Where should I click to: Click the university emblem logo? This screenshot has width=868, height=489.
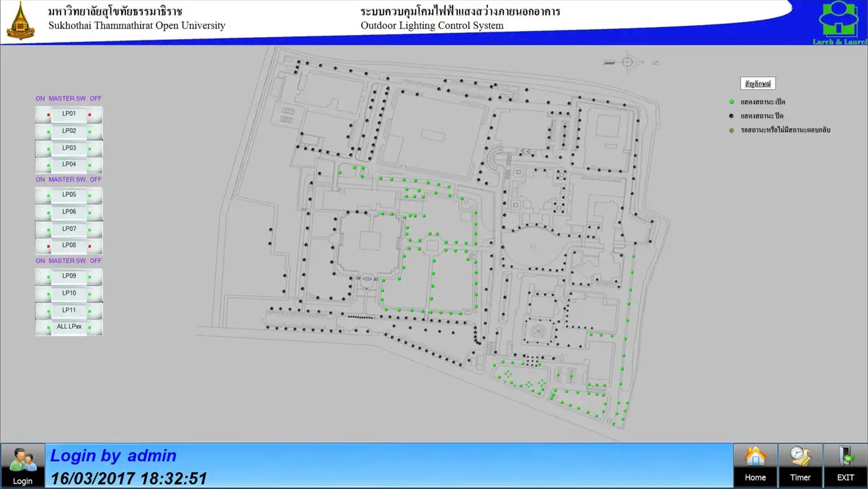coord(20,22)
